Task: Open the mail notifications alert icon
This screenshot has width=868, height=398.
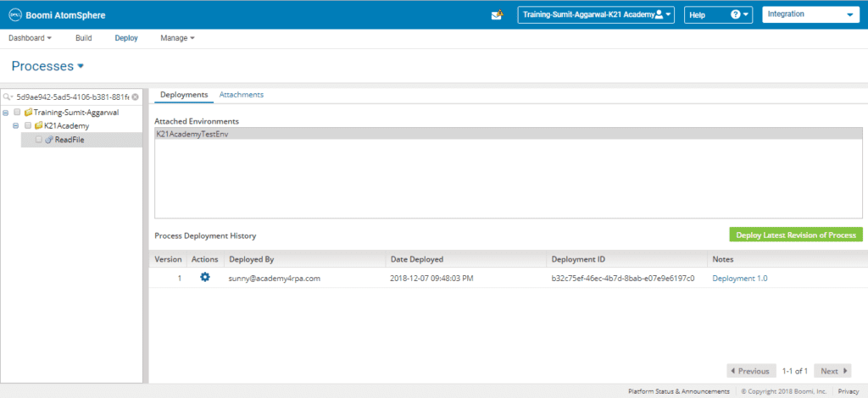Action: [497, 15]
